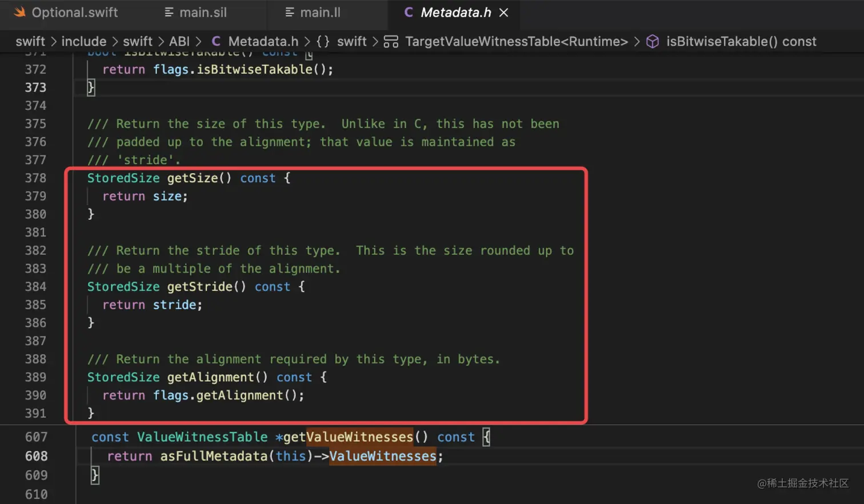Click line number 608 in gutter
The width and height of the screenshot is (864, 504).
point(36,456)
